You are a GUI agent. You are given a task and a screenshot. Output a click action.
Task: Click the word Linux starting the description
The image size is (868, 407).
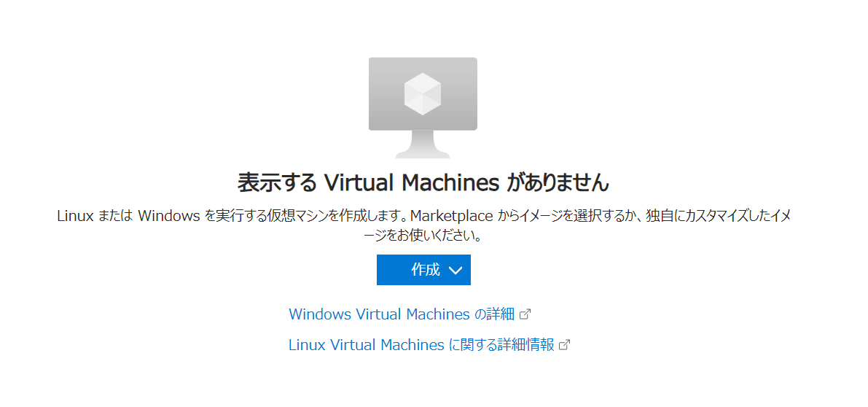(75, 216)
